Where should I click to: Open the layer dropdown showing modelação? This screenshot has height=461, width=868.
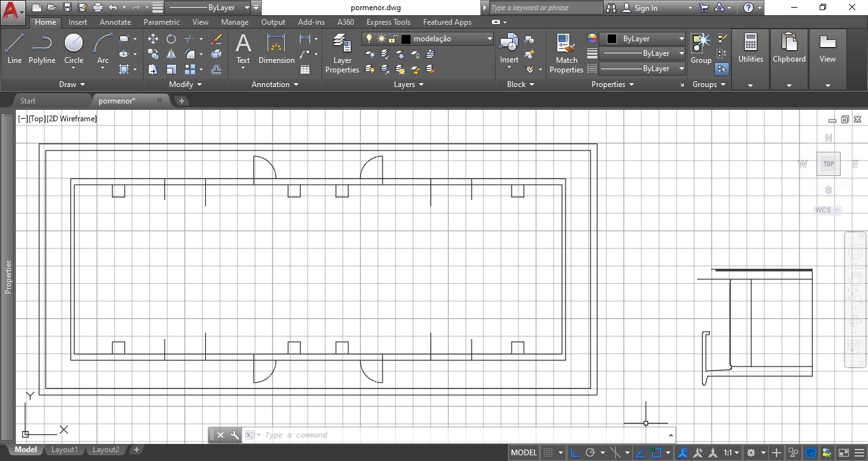coord(428,39)
